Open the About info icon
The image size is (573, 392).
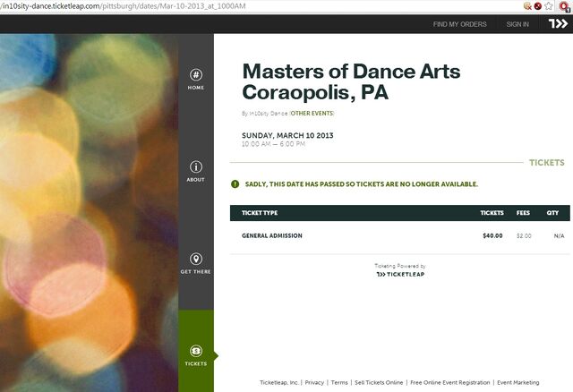(196, 167)
